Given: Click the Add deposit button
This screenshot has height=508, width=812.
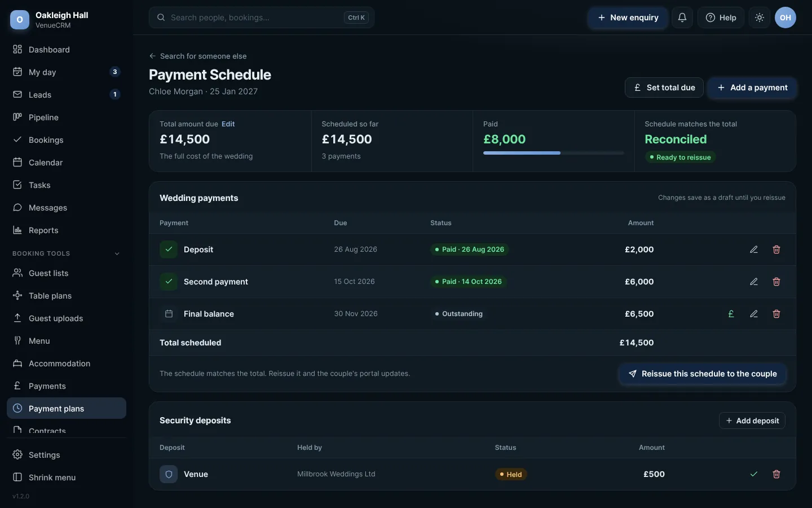Looking at the screenshot, I should (x=752, y=421).
